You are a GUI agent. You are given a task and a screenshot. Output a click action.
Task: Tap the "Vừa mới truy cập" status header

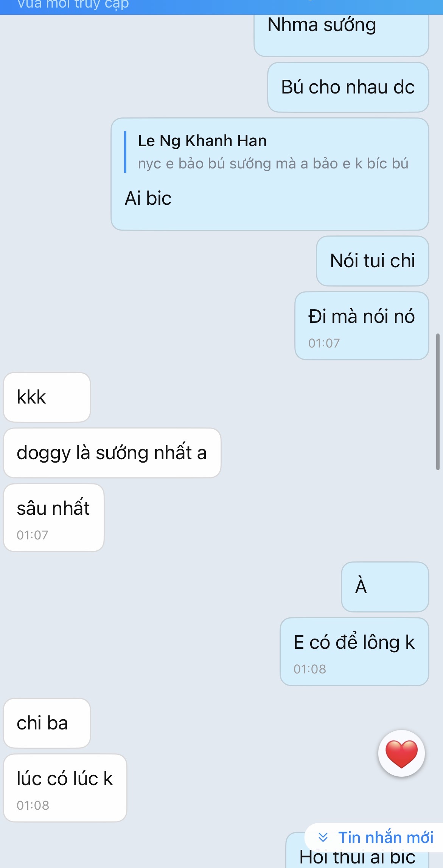[x=73, y=5]
